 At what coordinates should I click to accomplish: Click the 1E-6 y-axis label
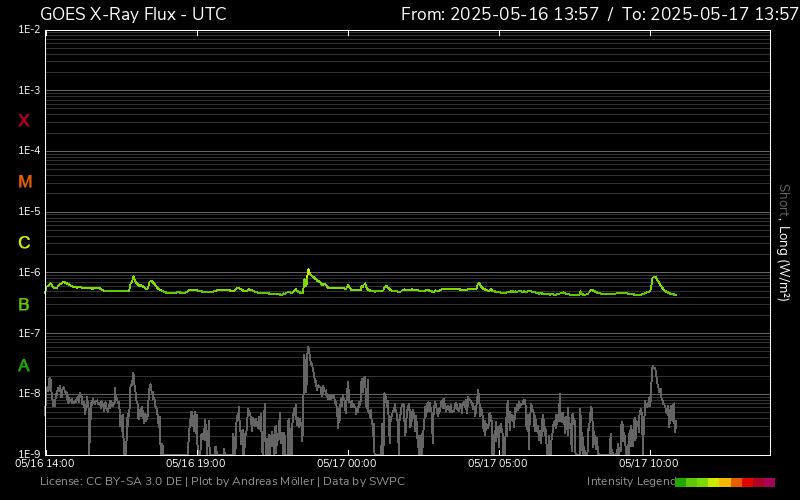coord(29,273)
